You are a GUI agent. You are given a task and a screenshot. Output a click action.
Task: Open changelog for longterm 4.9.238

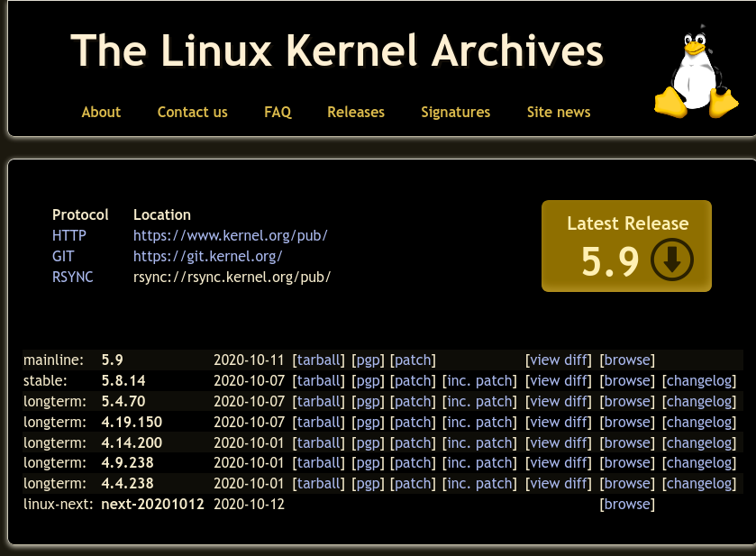[699, 462]
